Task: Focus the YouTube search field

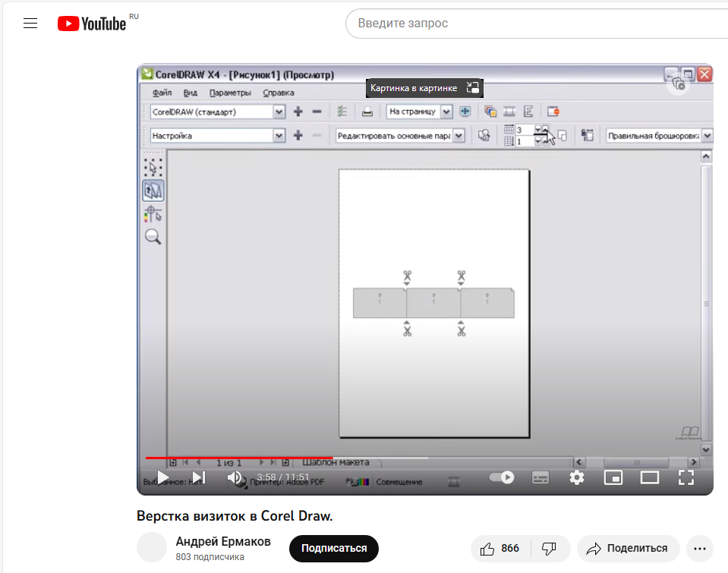Action: click(538, 24)
